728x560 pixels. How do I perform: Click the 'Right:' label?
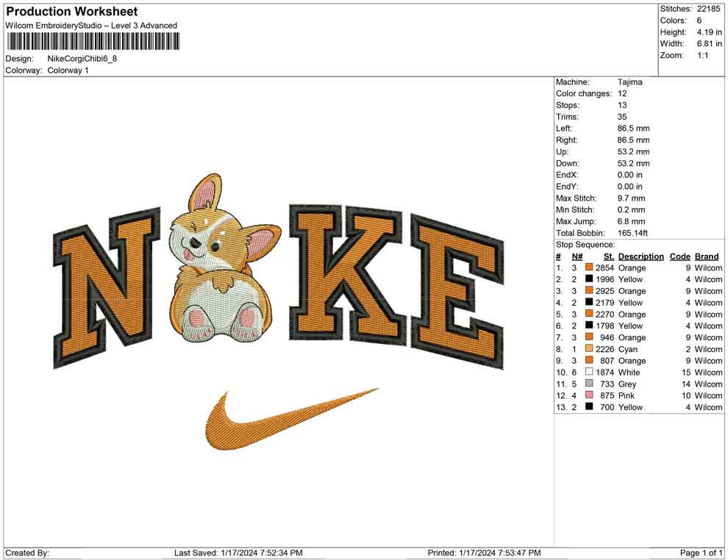[x=566, y=140]
